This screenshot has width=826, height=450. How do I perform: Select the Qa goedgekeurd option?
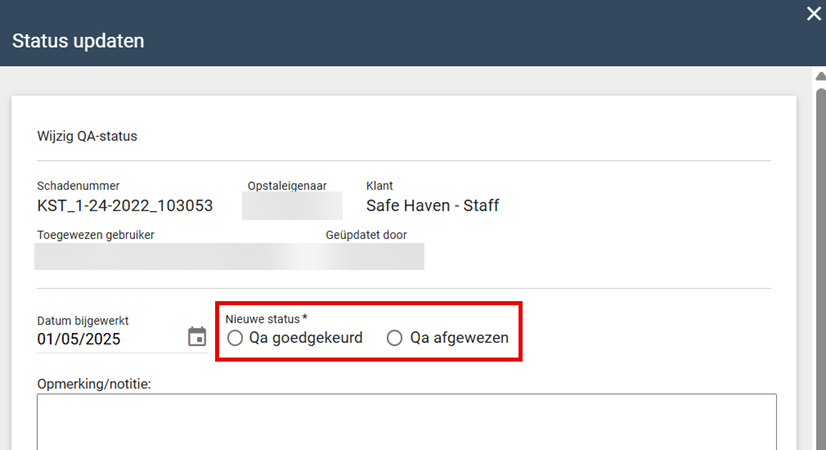tap(235, 338)
